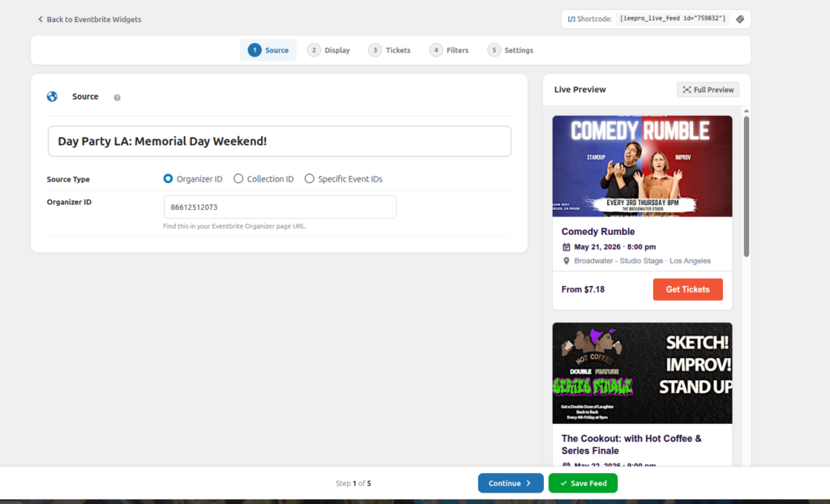Click the copy shortcode icon
The image size is (830, 504).
[x=740, y=19]
